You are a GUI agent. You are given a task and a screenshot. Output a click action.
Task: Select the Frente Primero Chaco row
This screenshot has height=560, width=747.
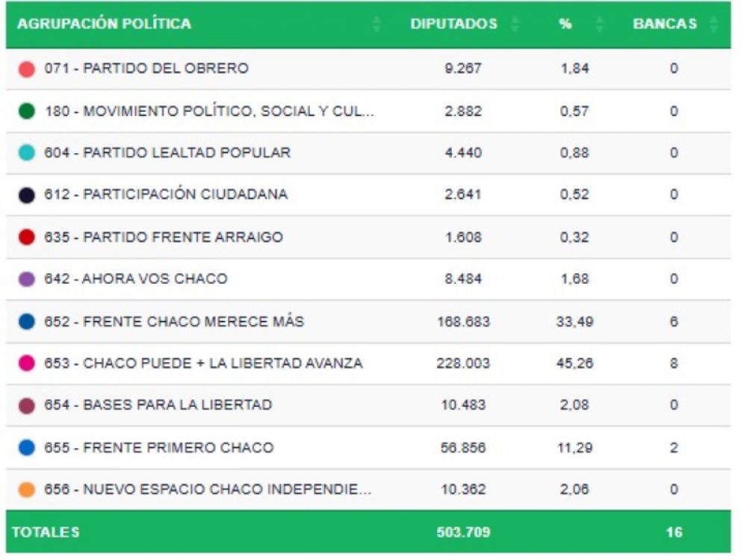coord(179,448)
